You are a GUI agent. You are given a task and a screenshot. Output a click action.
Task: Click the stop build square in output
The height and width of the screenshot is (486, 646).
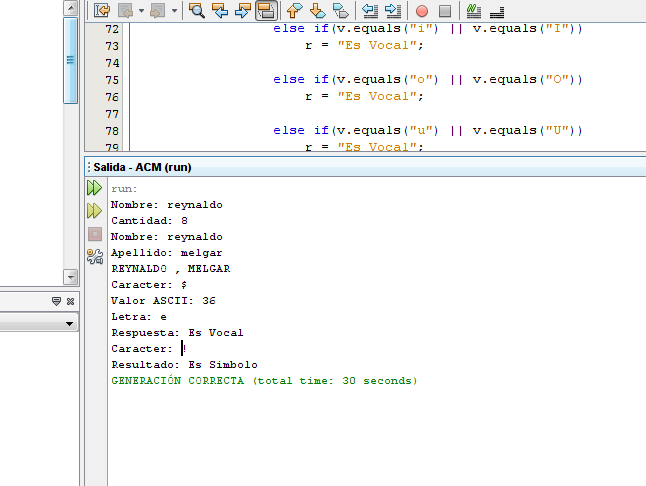[95, 234]
